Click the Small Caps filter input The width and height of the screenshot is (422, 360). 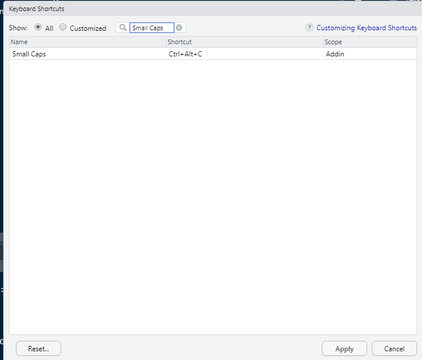click(152, 28)
